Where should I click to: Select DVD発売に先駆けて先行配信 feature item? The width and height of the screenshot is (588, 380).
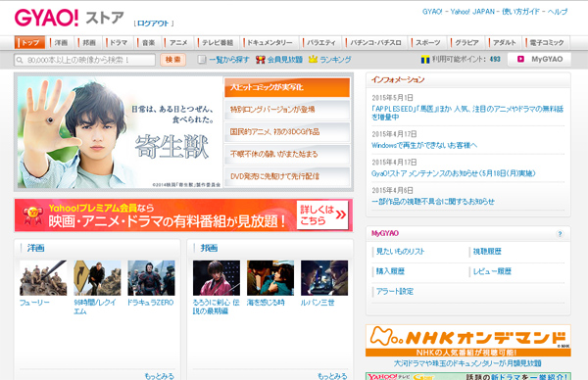coord(287,176)
